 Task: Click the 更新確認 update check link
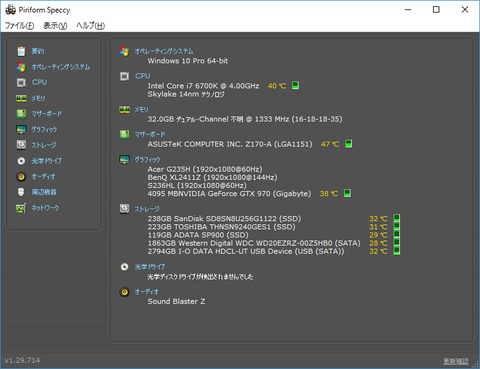(456, 361)
